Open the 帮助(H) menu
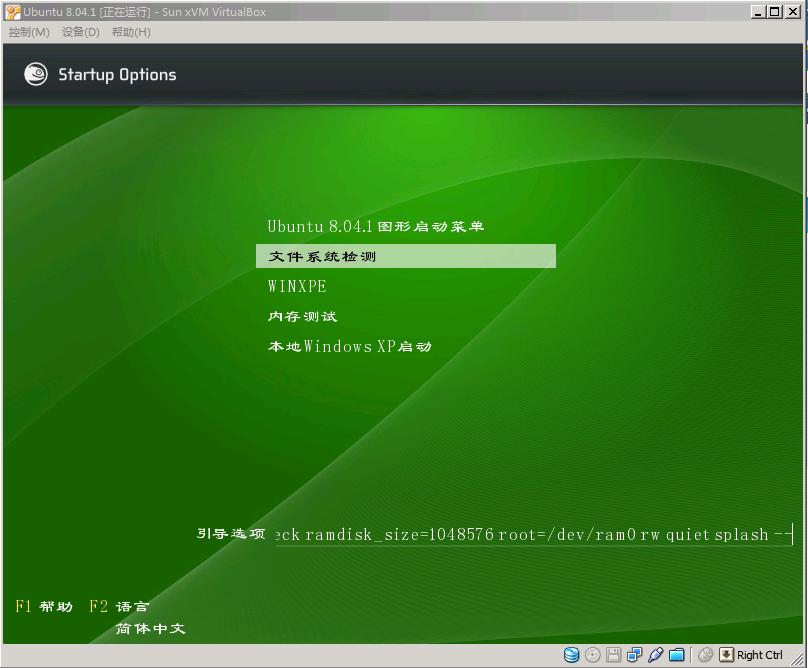This screenshot has width=808, height=668. point(131,32)
